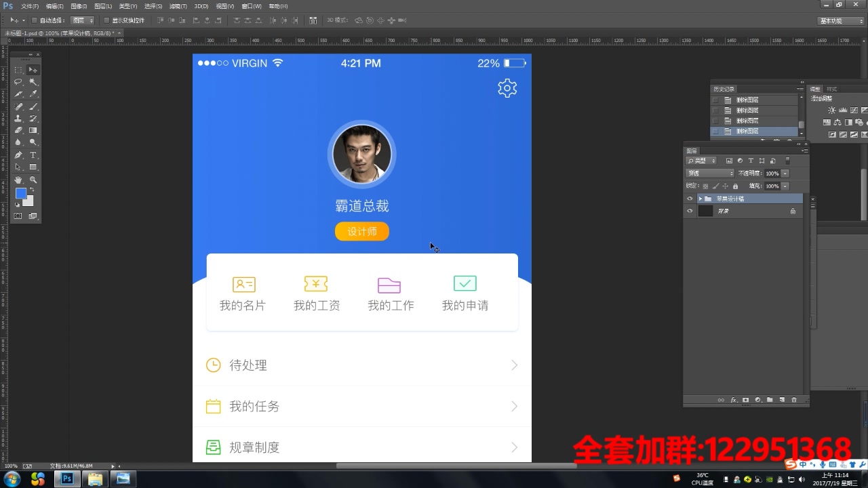Select the Gradient tool
The image size is (868, 488).
33,130
